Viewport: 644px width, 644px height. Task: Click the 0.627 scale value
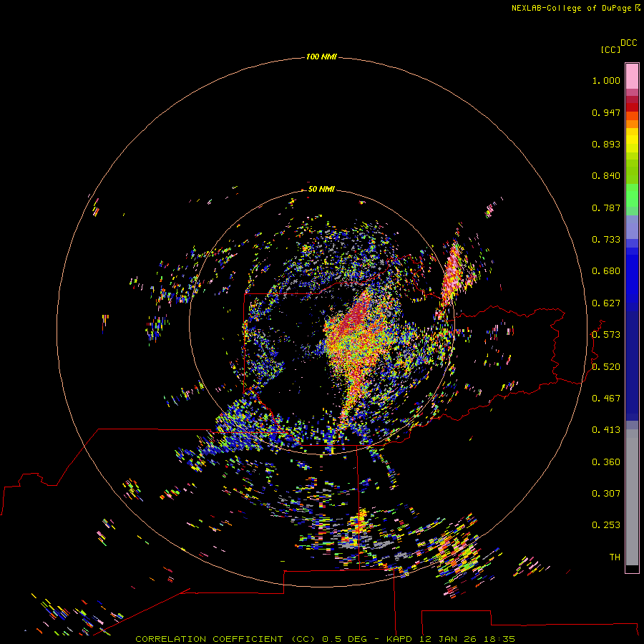pyautogui.click(x=606, y=303)
